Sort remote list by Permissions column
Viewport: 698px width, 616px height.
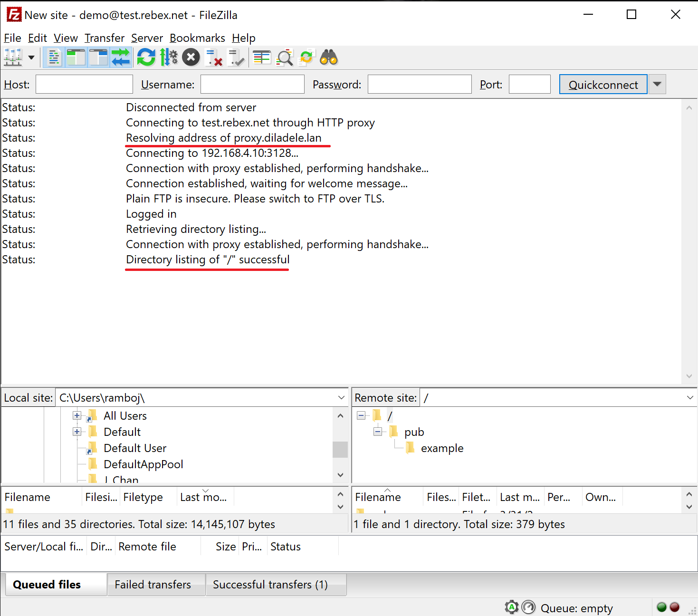click(x=563, y=497)
